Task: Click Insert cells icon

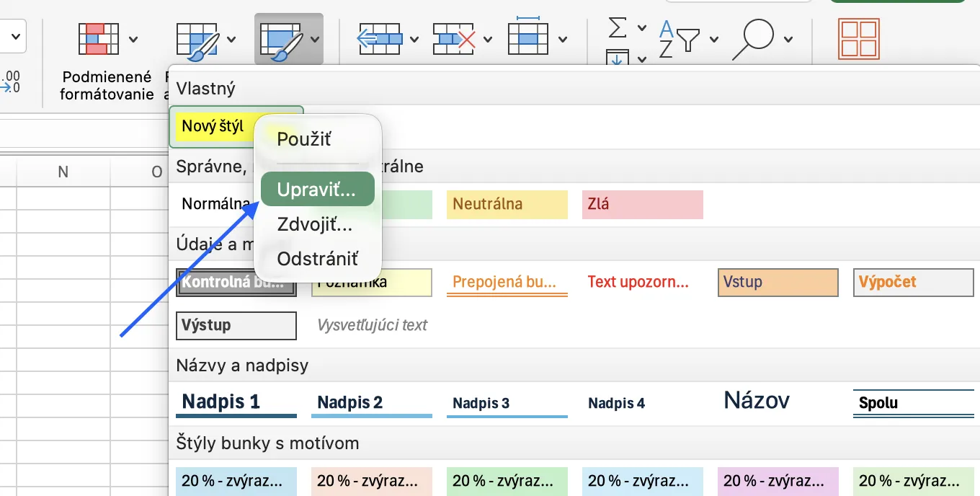Action: (x=380, y=39)
